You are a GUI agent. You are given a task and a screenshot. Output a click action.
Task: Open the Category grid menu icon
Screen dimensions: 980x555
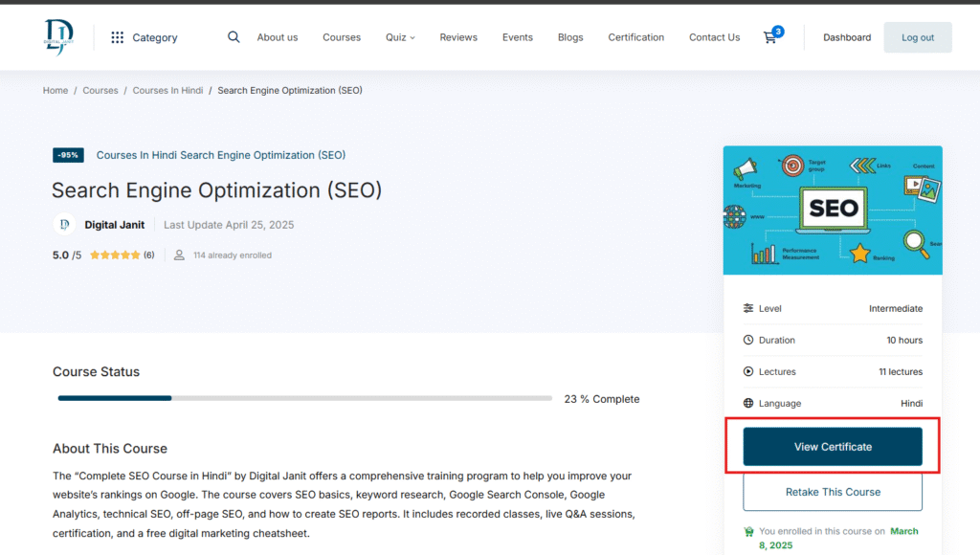pyautogui.click(x=117, y=37)
